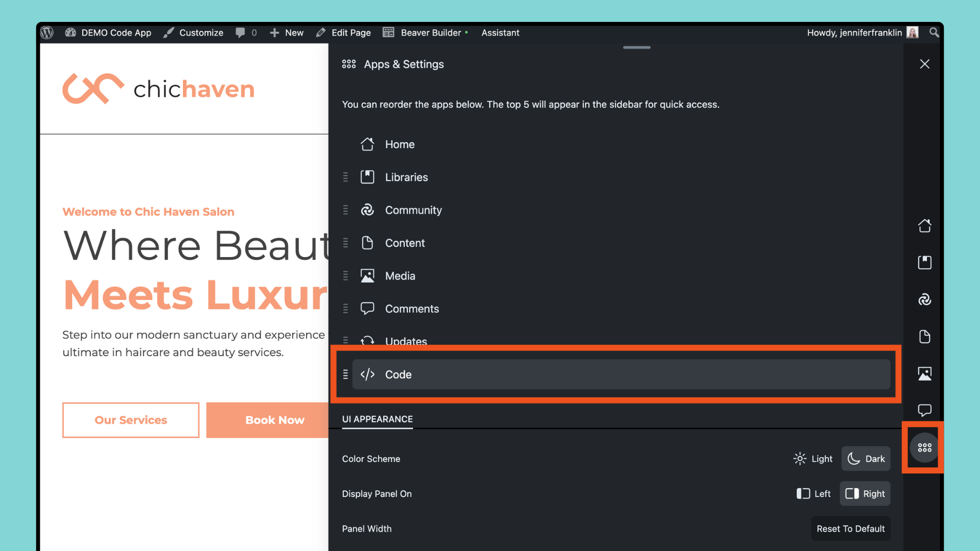Screen dimensions: 980x551
Task: Open the Media icon in the right sidebar
Action: 924,373
